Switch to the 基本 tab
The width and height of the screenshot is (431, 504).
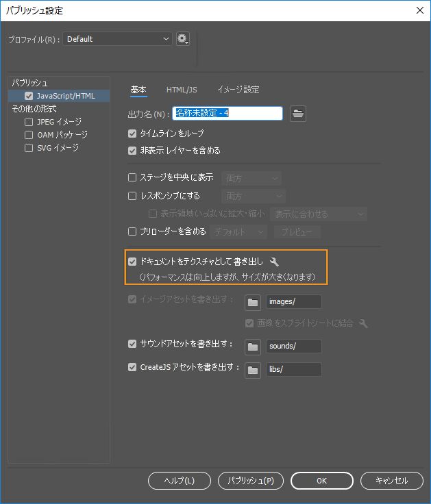138,90
